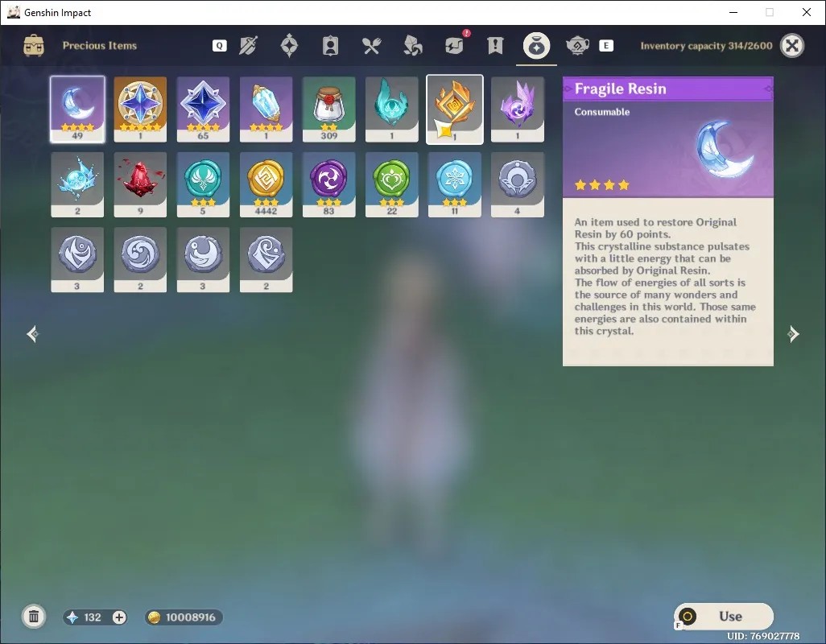Select the purple Electro crystal item
Viewport: 826px width, 644px height.
pos(518,109)
